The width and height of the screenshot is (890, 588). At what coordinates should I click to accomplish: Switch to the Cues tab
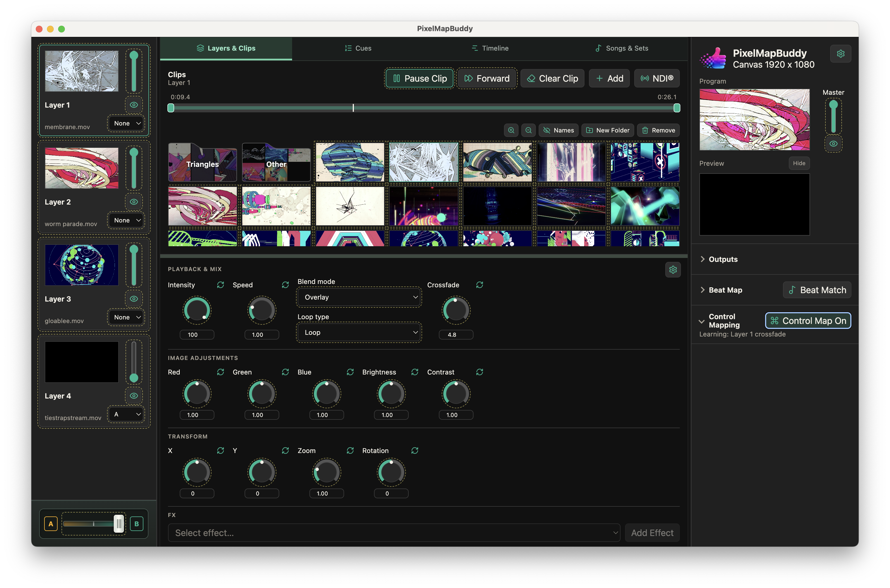pos(358,48)
